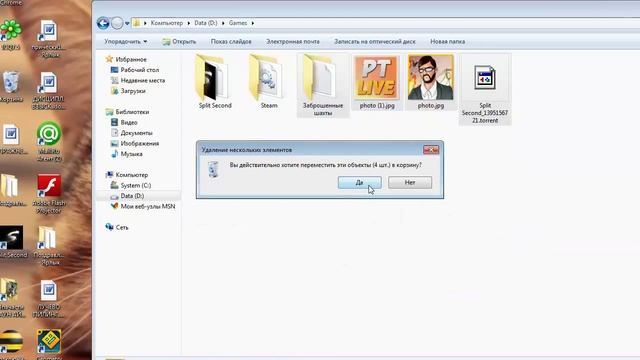Open the Документы library

point(131,133)
